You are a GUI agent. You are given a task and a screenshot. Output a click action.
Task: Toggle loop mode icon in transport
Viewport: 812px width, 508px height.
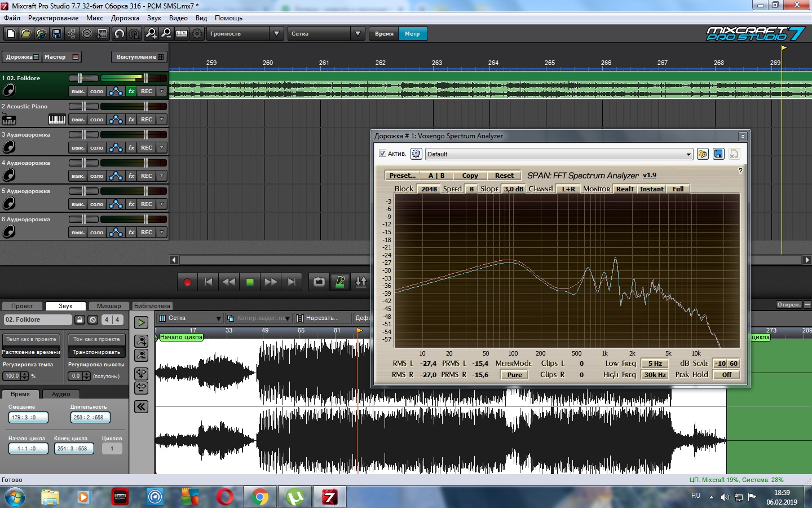(x=319, y=282)
